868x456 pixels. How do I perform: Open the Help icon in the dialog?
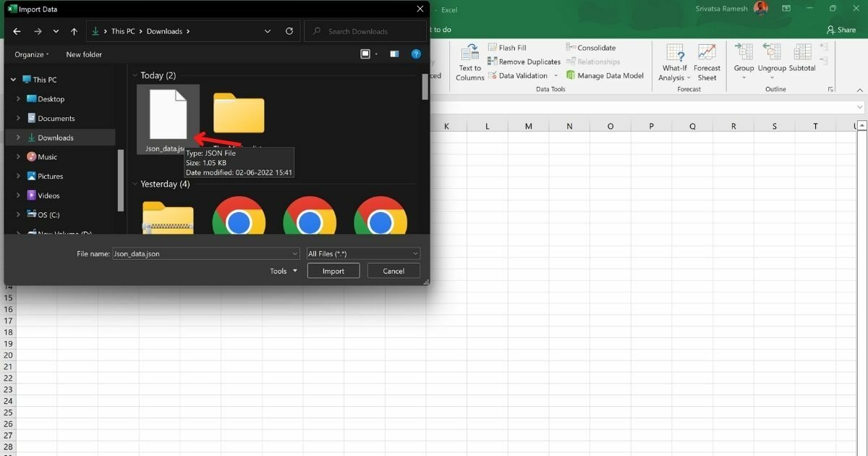point(416,54)
